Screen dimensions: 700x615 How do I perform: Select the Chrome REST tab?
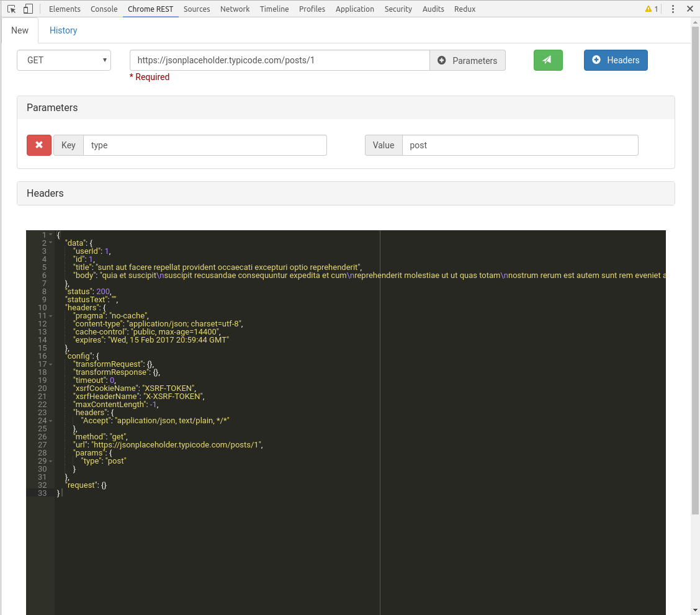click(x=150, y=9)
